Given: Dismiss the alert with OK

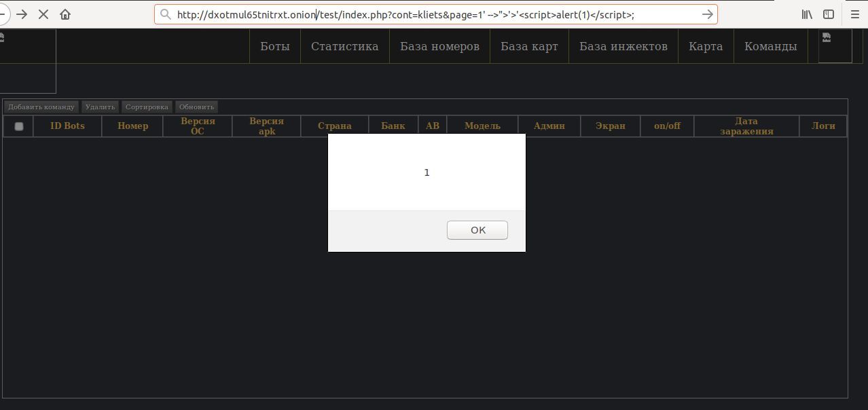Looking at the screenshot, I should [477, 230].
